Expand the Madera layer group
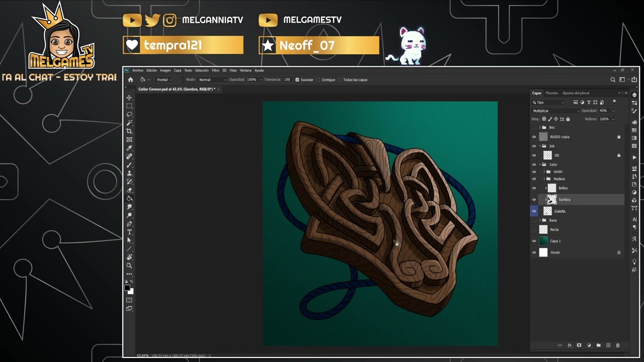The height and width of the screenshot is (362, 644). 544,179
